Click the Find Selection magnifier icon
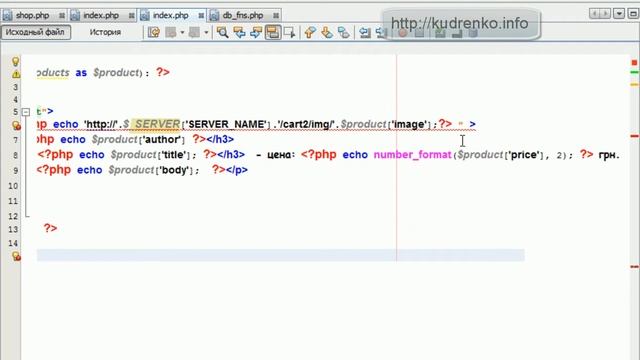This screenshot has width=640, height=360. [x=222, y=32]
